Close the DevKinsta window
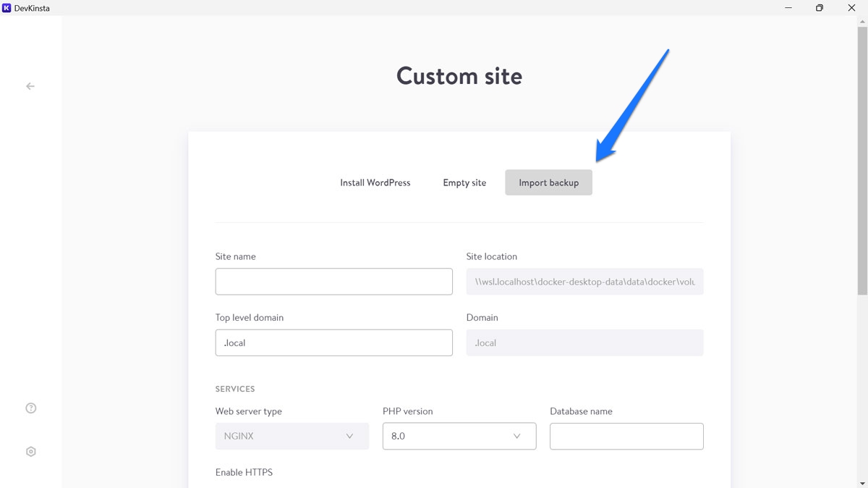868x488 pixels. click(x=851, y=8)
